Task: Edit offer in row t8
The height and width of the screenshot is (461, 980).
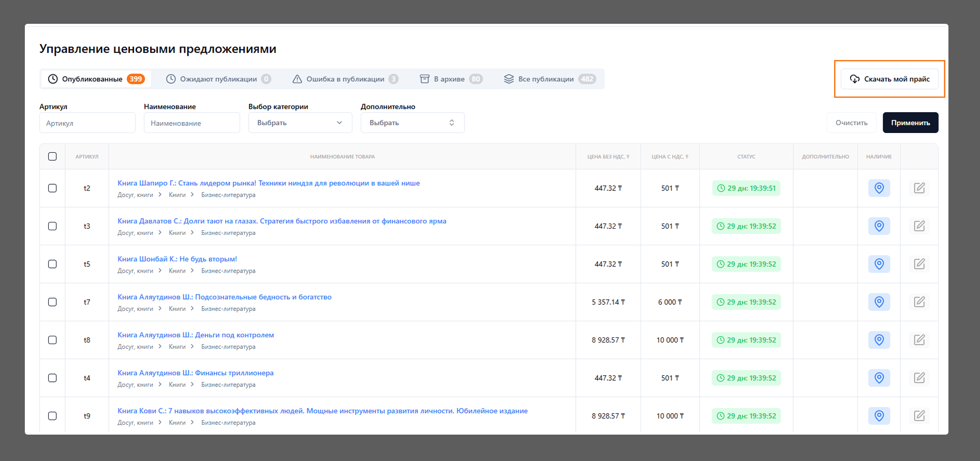Action: click(x=919, y=340)
